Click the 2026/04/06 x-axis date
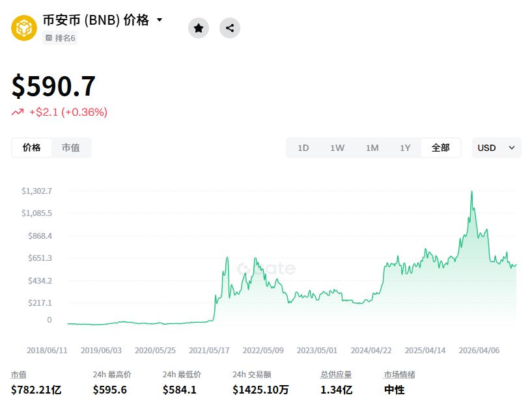Image resolution: width=532 pixels, height=404 pixels. (x=479, y=351)
